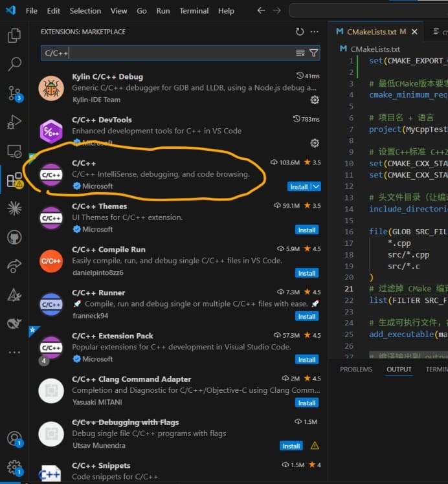Screen dimensions: 448x484
Task: Switch to the PROBLEMS panel tab
Action: pos(356,369)
